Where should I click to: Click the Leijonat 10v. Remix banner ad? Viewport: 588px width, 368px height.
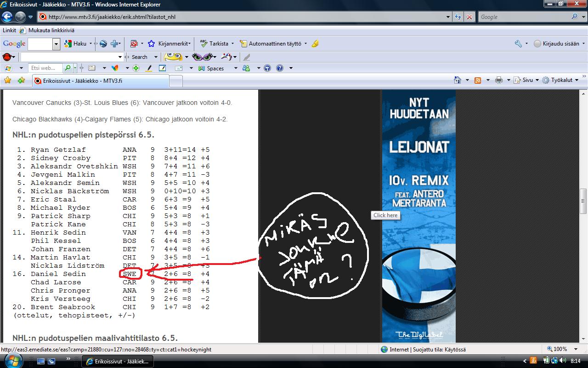419,216
